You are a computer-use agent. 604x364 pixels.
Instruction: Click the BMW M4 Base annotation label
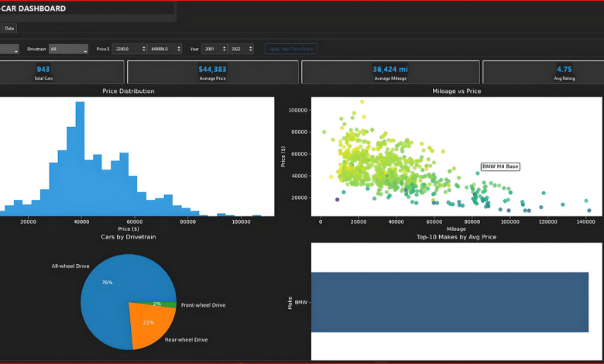click(x=500, y=167)
